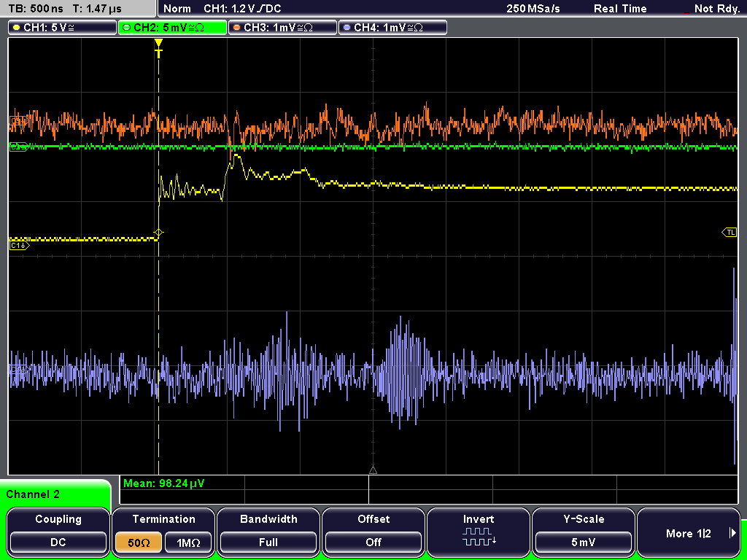Select the CH1: 5 V channel tab
Screen dimensions: 747x560
[63, 28]
